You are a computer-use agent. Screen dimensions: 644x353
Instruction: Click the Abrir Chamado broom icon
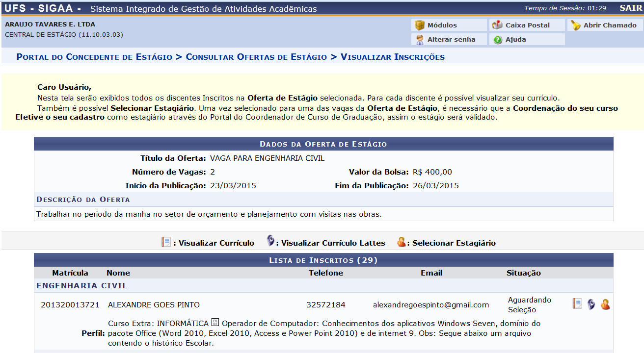pyautogui.click(x=575, y=25)
